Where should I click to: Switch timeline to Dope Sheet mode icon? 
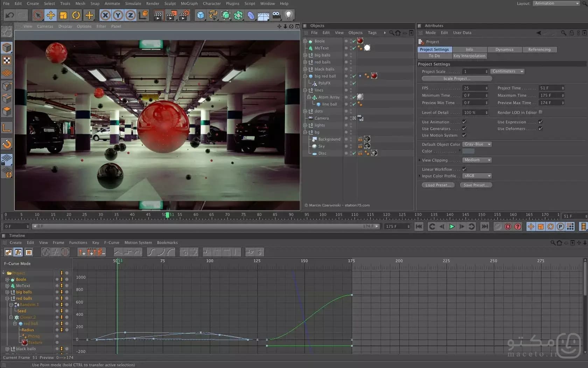click(x=8, y=252)
